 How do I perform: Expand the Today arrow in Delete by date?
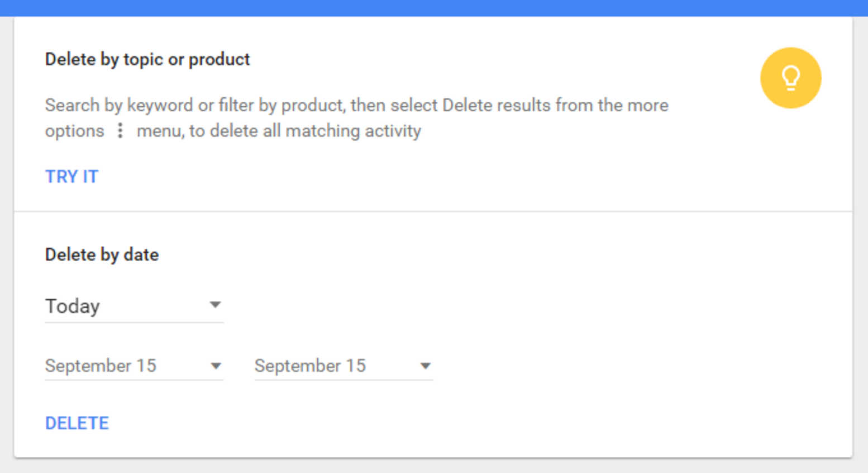tap(215, 305)
